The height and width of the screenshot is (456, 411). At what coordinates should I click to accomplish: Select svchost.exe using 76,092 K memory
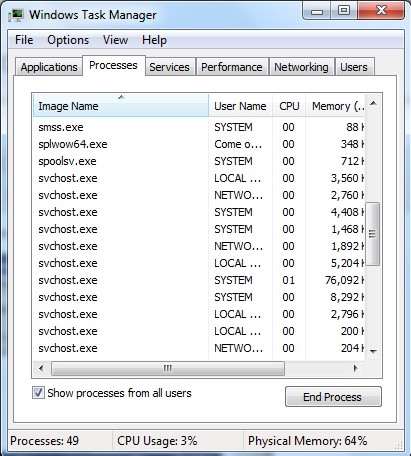(199, 280)
